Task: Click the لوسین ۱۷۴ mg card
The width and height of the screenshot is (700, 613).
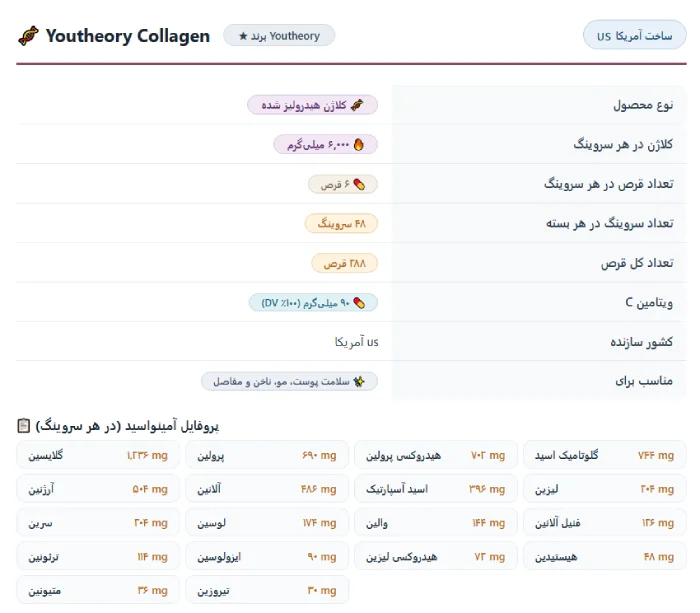Action: 267,523
